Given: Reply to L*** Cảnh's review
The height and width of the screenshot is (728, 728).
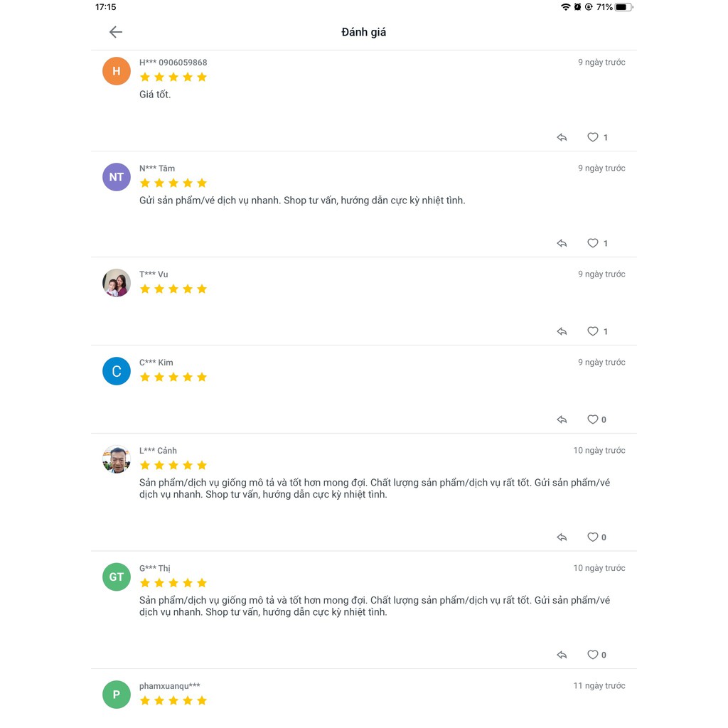Looking at the screenshot, I should click(x=562, y=537).
